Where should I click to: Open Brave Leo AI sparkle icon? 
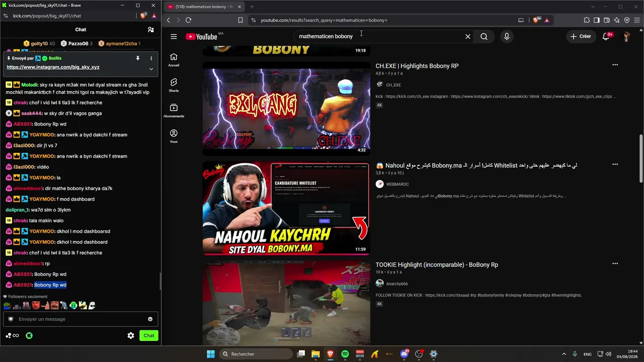point(617,20)
